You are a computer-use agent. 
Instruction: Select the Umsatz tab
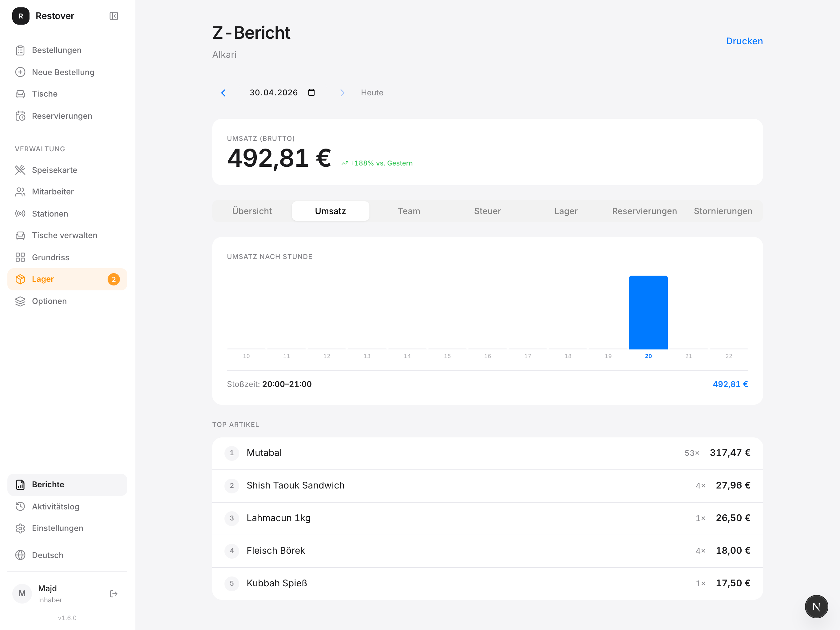click(331, 211)
